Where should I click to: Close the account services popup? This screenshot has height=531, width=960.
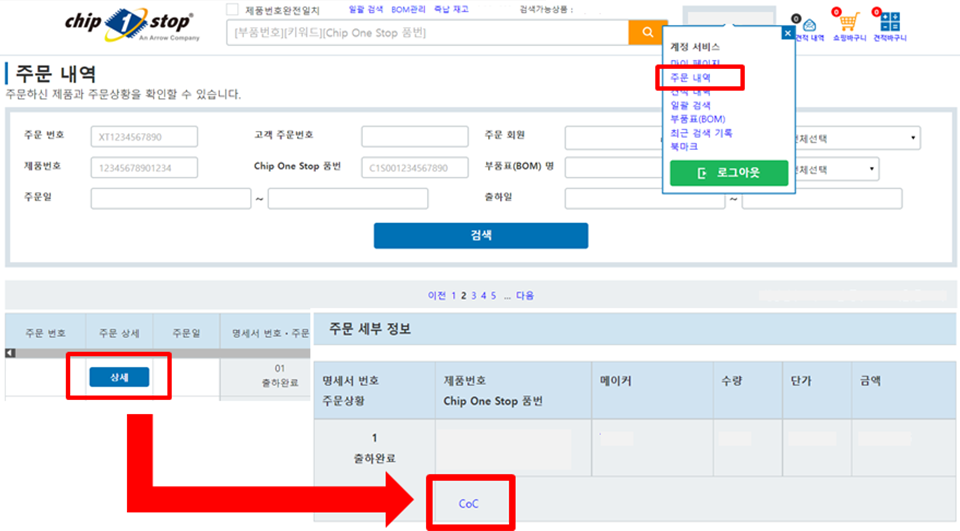pos(788,33)
